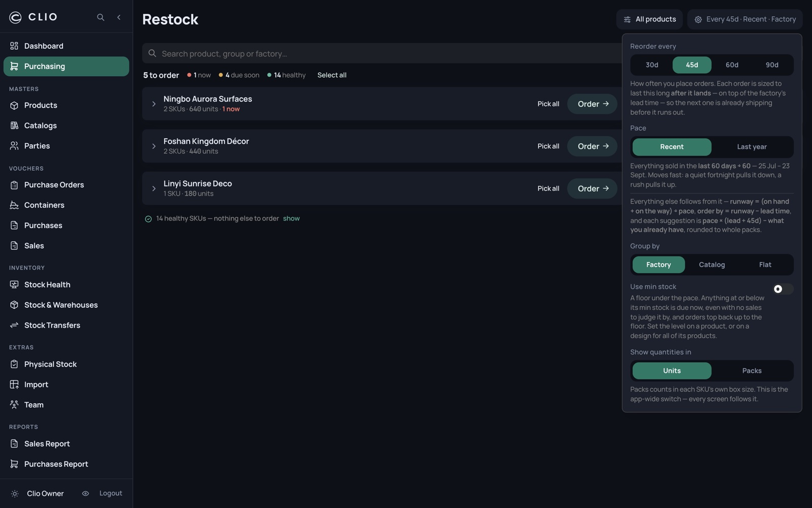
Task: Switch pace to Last year
Action: 752,147
